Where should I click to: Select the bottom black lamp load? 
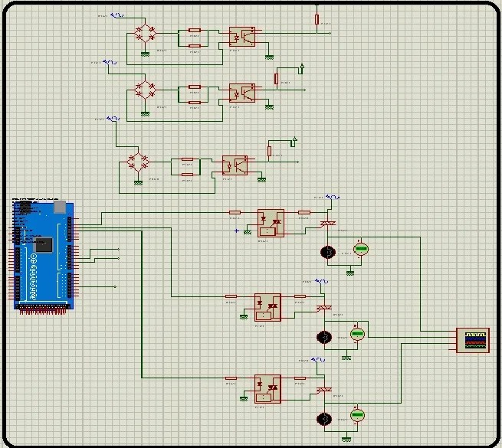pos(324,419)
